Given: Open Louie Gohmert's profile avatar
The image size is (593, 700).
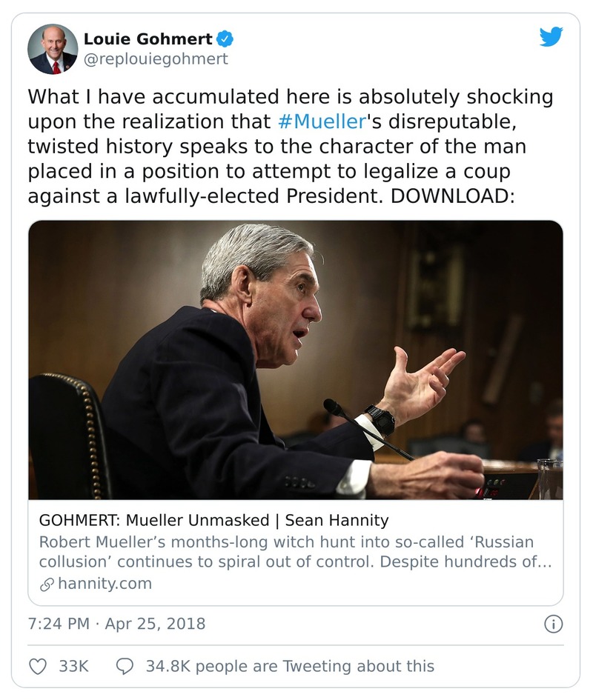Looking at the screenshot, I should click(x=53, y=49).
